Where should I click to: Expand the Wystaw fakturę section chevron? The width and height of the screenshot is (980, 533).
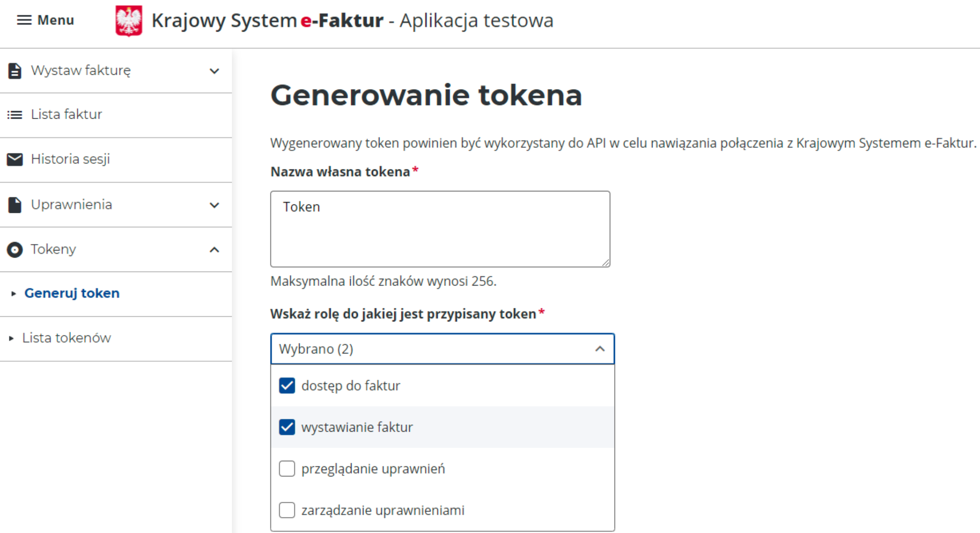(215, 71)
